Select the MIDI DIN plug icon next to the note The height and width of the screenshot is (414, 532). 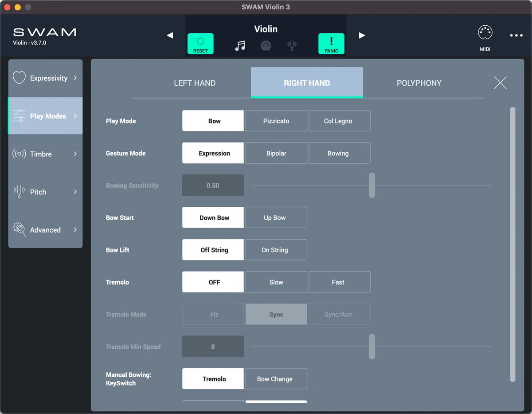(266, 46)
